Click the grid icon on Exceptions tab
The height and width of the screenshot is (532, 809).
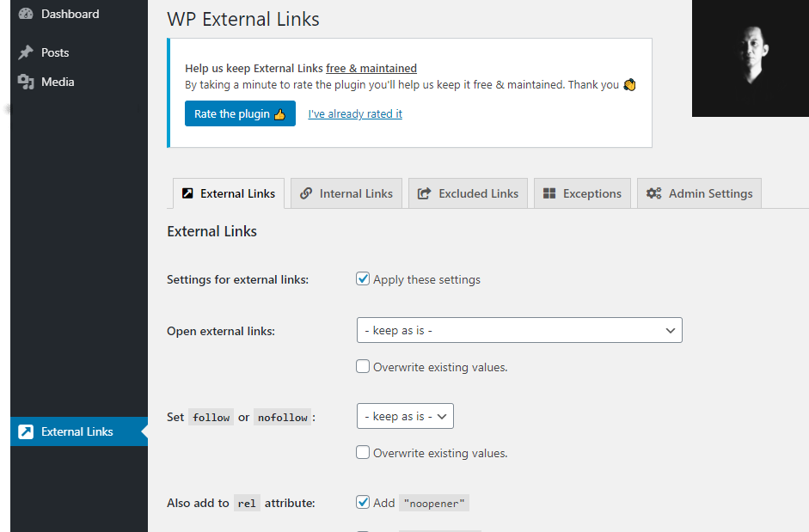(x=549, y=193)
